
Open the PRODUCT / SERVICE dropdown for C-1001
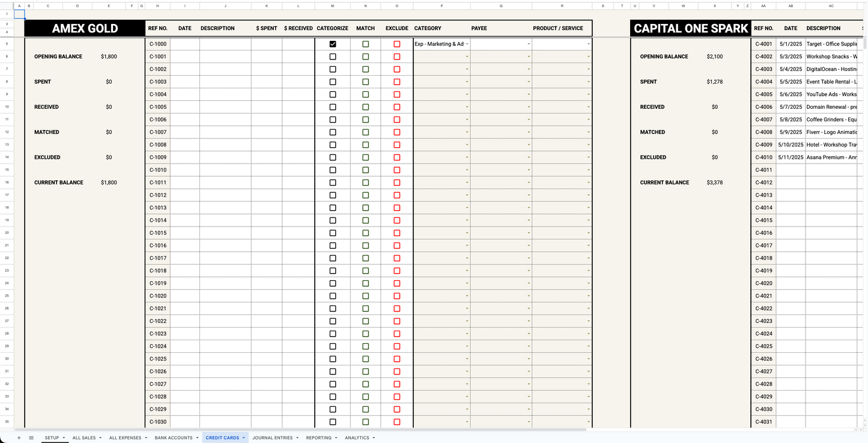(x=588, y=56)
